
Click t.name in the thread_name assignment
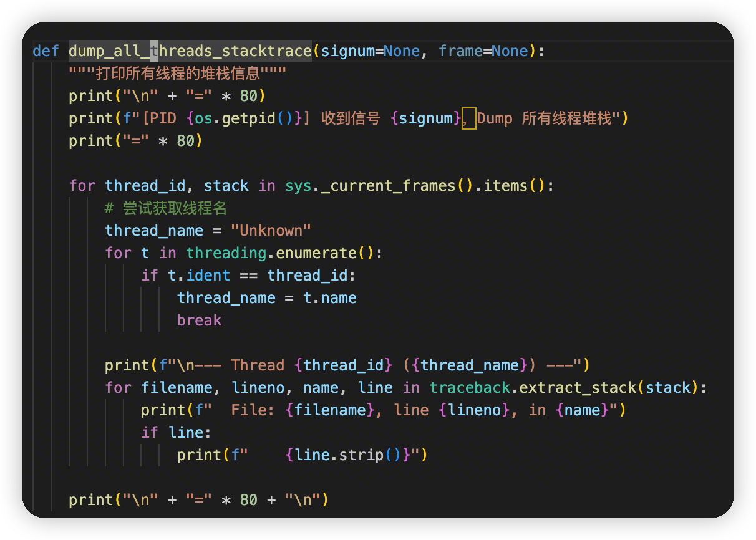coord(329,298)
